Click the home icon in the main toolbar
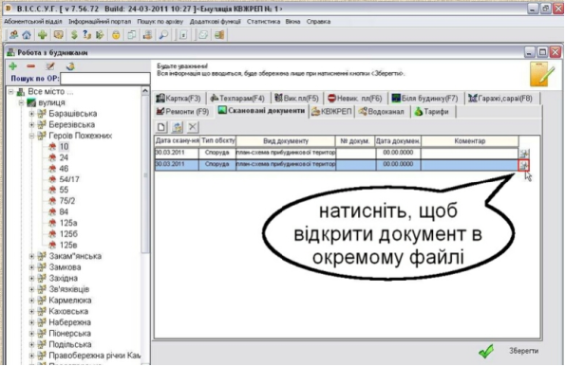 [27, 35]
